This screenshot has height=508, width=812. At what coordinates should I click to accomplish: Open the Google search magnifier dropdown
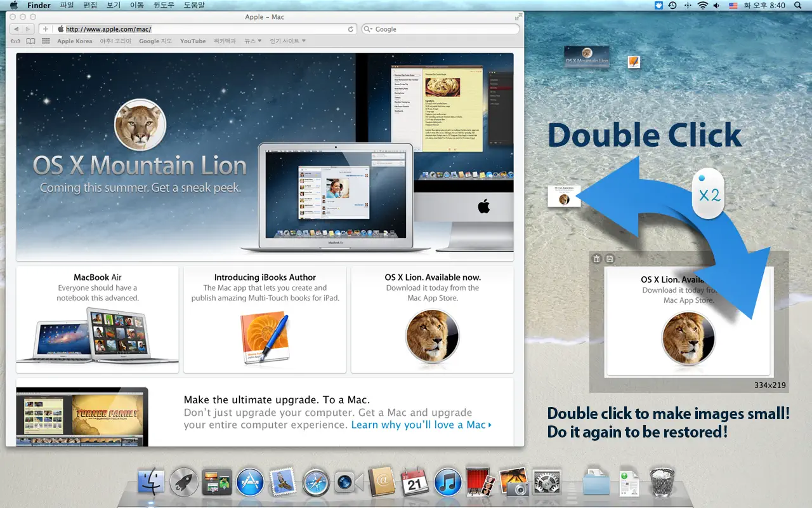click(x=368, y=29)
